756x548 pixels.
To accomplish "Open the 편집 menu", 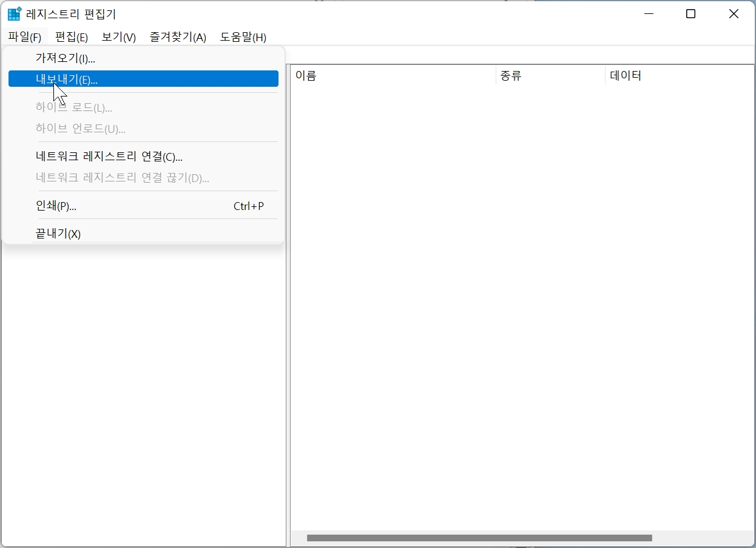I will click(x=70, y=37).
